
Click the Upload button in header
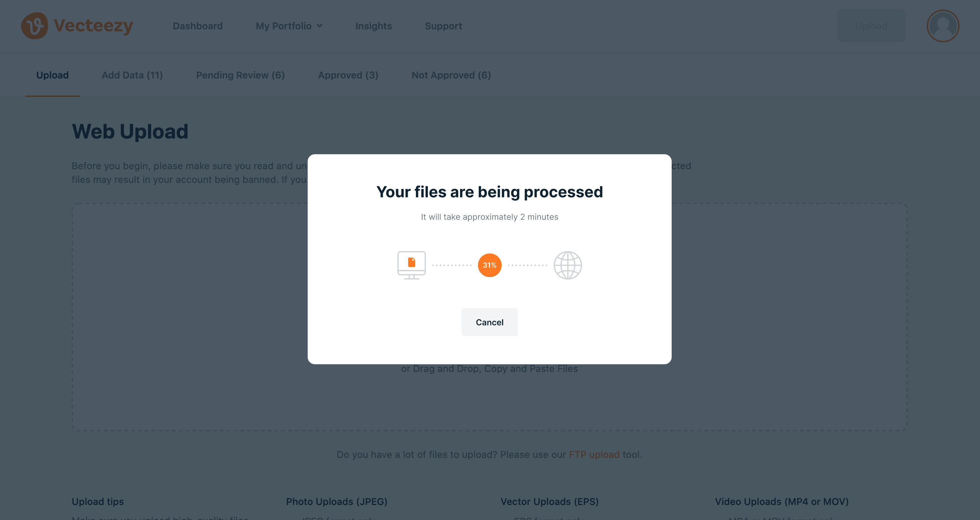click(x=871, y=26)
